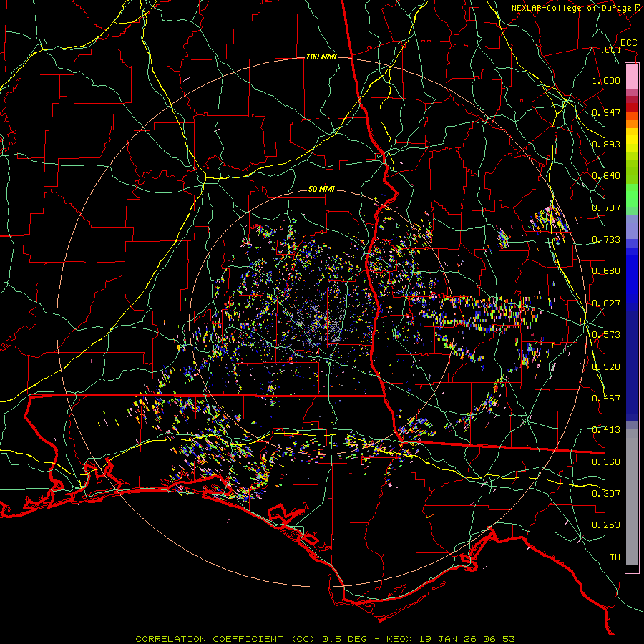Click the 0.840 legend value

coord(606,176)
